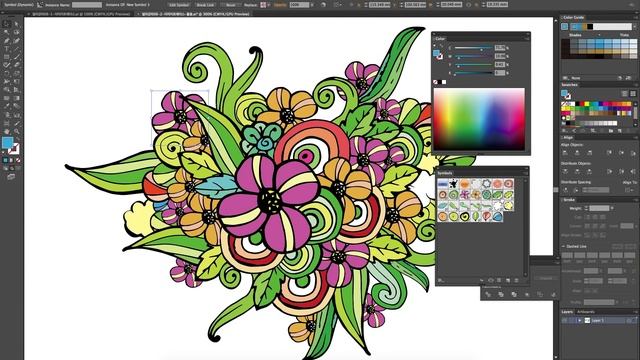Switch to second document tab
Screen dimensions: 640x360
tap(193, 14)
